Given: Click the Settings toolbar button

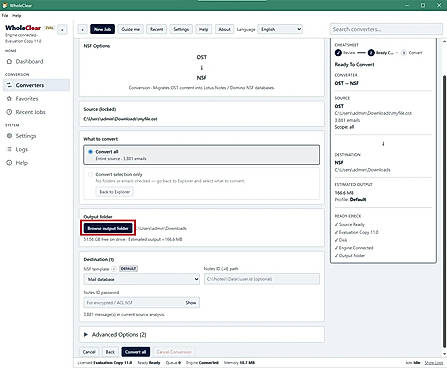Looking at the screenshot, I should tap(181, 29).
